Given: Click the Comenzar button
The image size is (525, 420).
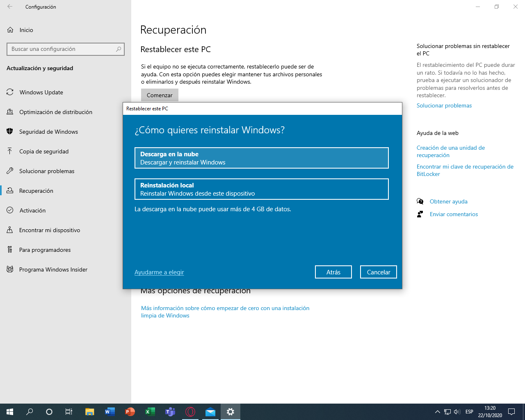Looking at the screenshot, I should click(x=160, y=95).
